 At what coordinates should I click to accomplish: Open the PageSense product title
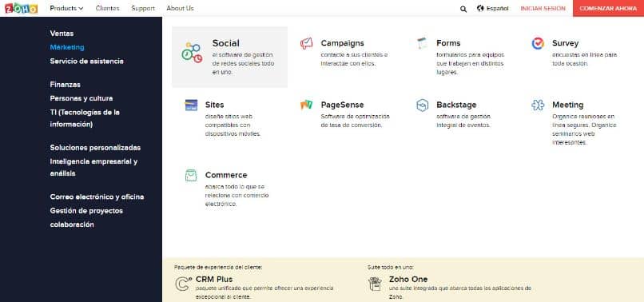coord(342,105)
